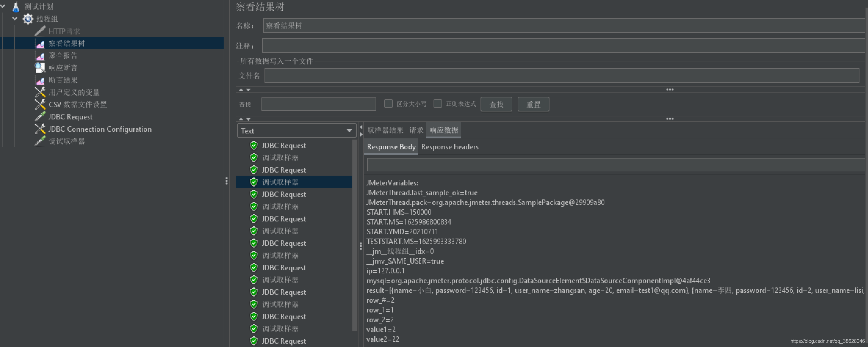Click the 文件名 filename input field
This screenshot has width=868, height=347.
pos(562,75)
